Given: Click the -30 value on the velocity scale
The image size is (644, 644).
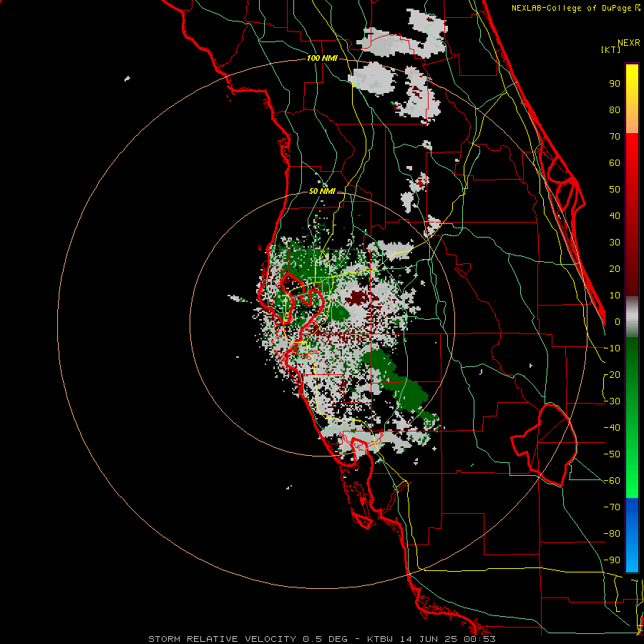Looking at the screenshot, I should click(x=612, y=401).
